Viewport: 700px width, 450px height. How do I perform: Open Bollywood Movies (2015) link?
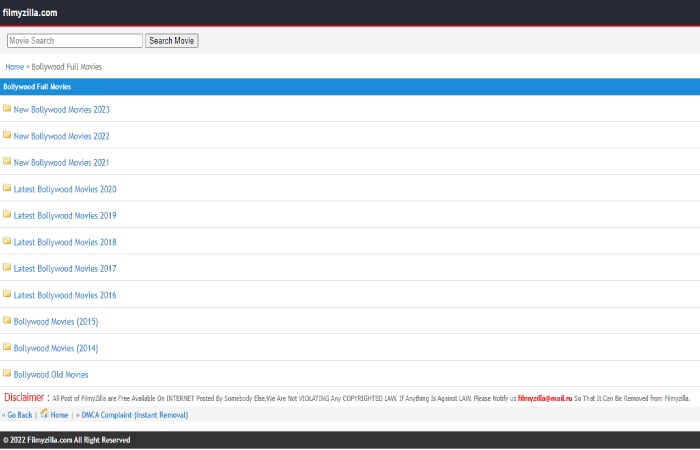(56, 322)
